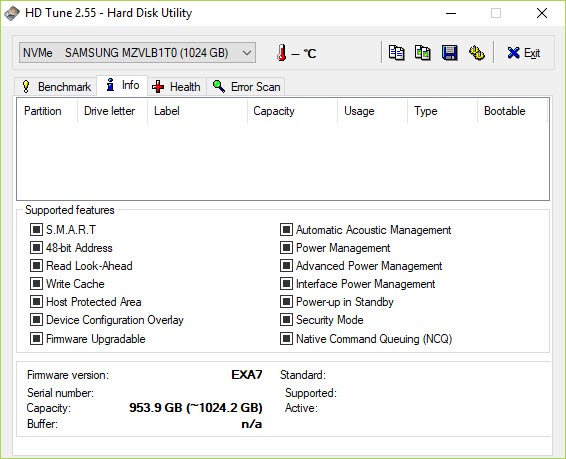This screenshot has height=459, width=566.
Task: Click the Exit button
Action: coord(523,53)
